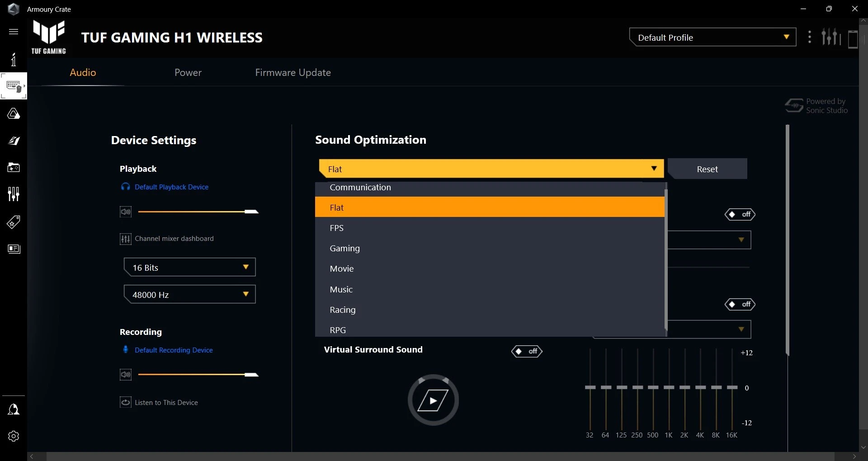The width and height of the screenshot is (868, 461).
Task: Switch to Firmware Update tab
Action: pyautogui.click(x=293, y=73)
